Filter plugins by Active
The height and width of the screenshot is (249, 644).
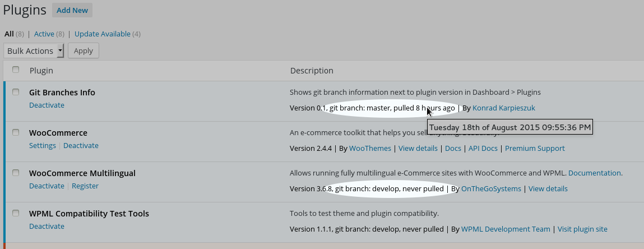pos(44,34)
